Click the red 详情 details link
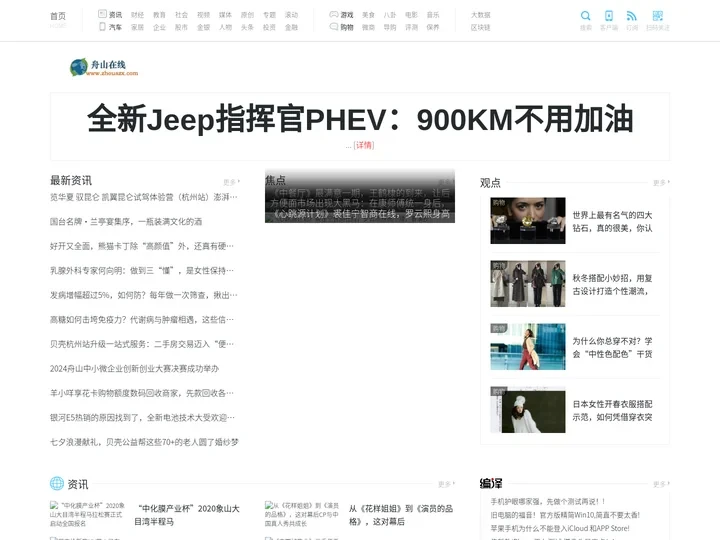 [x=364, y=145]
